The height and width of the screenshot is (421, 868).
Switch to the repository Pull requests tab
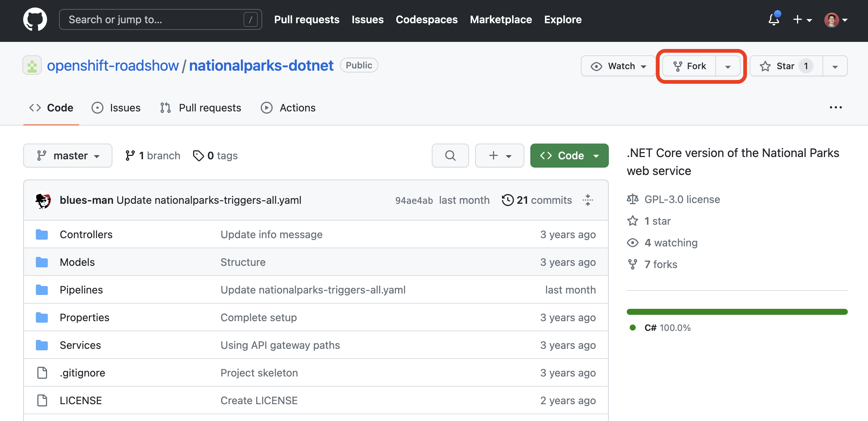pos(201,108)
